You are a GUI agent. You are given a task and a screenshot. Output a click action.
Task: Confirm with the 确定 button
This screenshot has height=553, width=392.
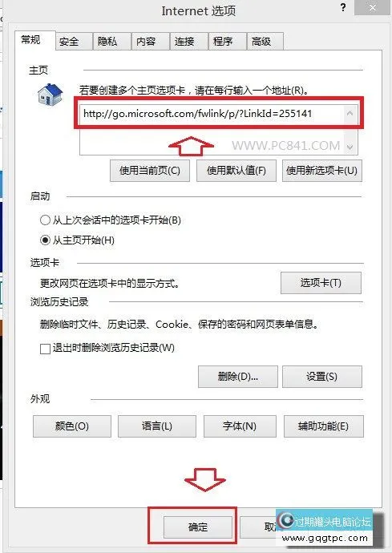coord(198,527)
